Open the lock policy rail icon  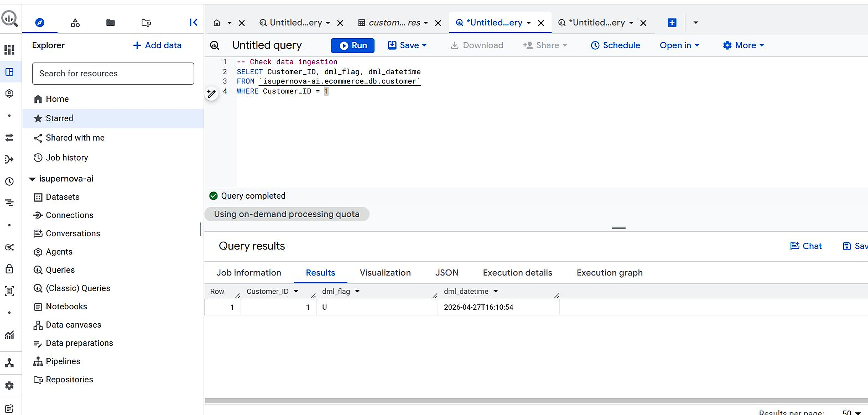click(x=9, y=269)
